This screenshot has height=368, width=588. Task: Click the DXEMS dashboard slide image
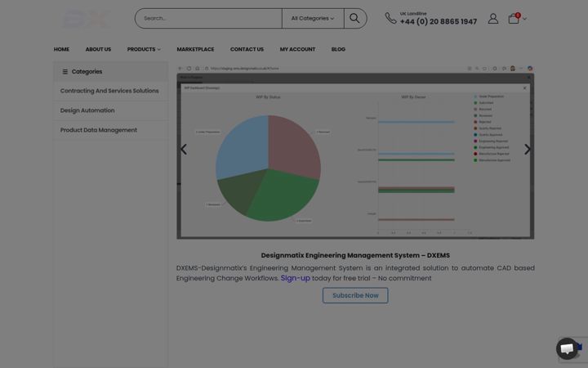pos(355,152)
